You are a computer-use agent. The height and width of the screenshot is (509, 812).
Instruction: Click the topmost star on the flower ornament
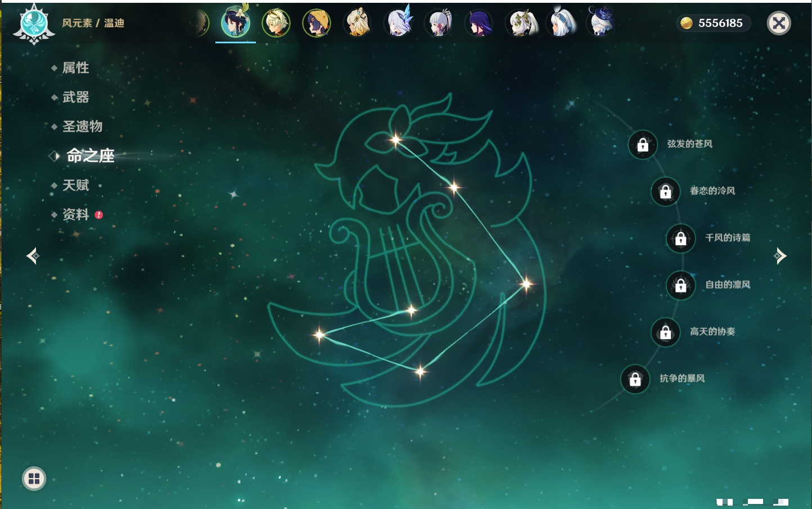tap(396, 140)
